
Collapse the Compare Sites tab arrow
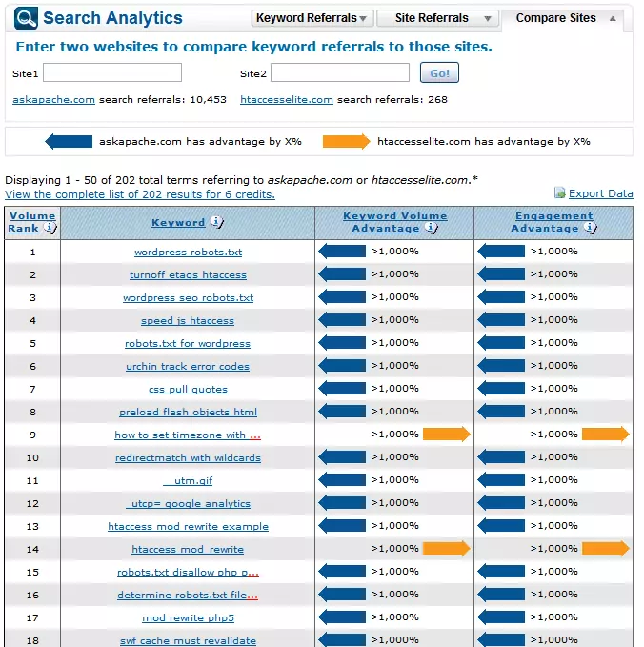[x=611, y=18]
